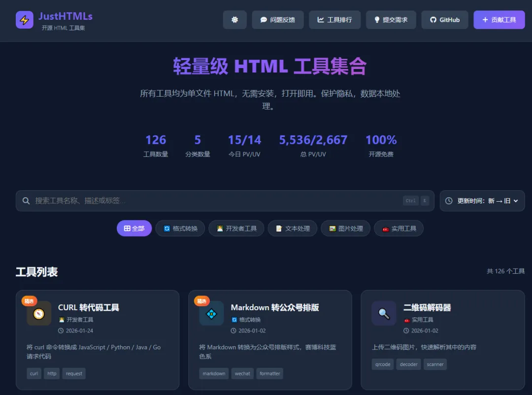The width and height of the screenshot is (532, 395).
Task: Click the 5 分类数量 statistic
Action: pyautogui.click(x=198, y=145)
